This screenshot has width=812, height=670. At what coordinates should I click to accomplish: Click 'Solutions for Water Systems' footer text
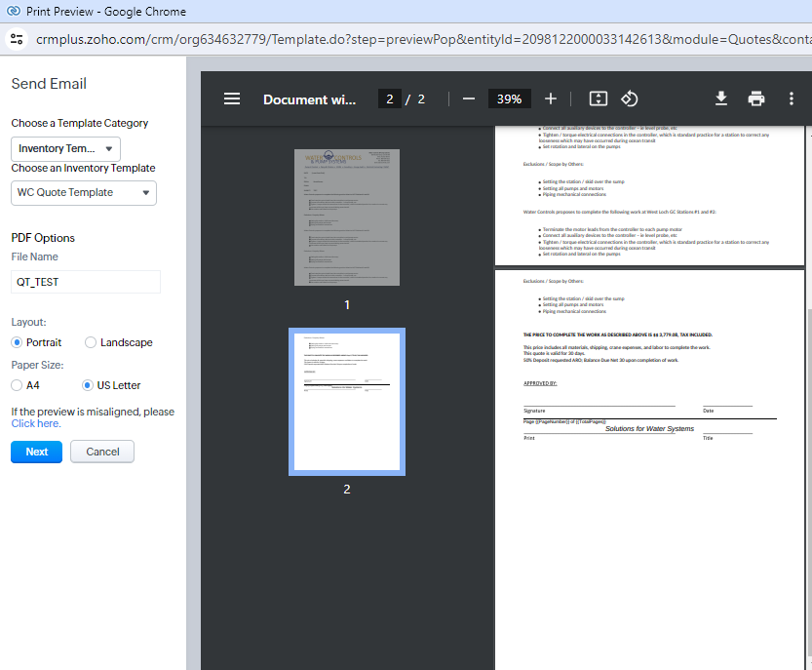click(649, 428)
